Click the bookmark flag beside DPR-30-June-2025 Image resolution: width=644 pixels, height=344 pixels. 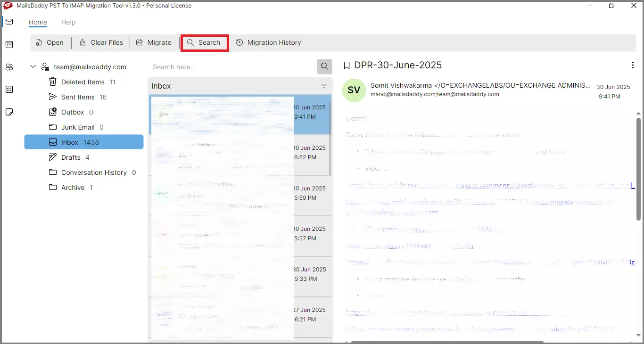coord(347,66)
